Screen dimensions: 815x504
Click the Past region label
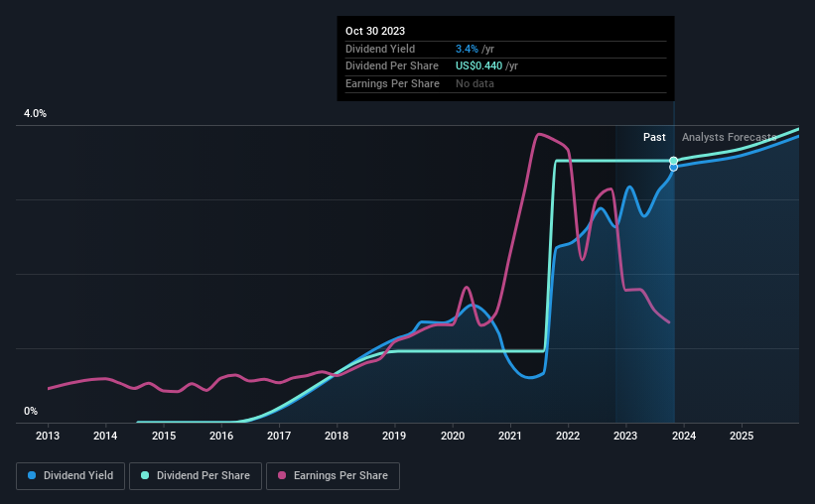[x=654, y=137]
